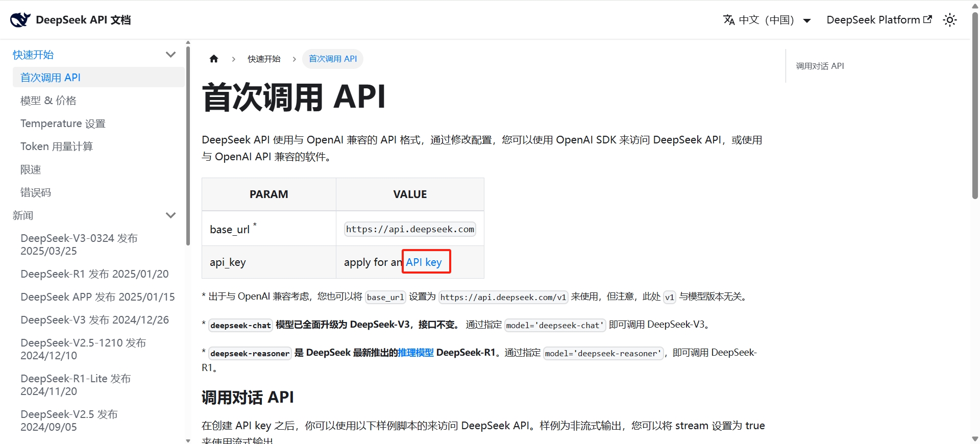
Task: Click the home breadcrumb icon
Action: coord(214,59)
